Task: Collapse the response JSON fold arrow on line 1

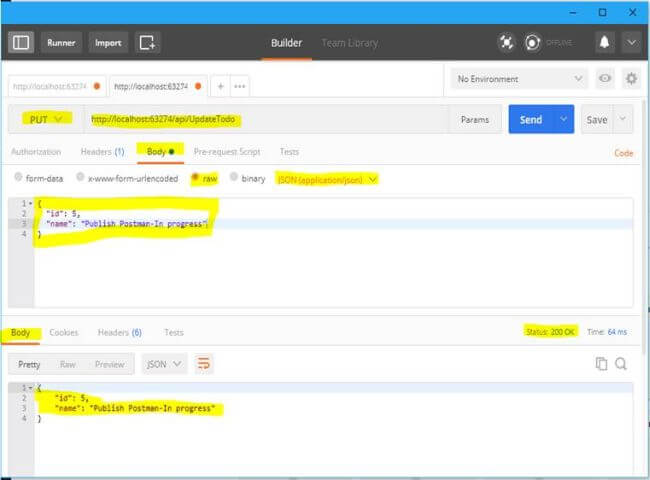Action: click(x=30, y=388)
